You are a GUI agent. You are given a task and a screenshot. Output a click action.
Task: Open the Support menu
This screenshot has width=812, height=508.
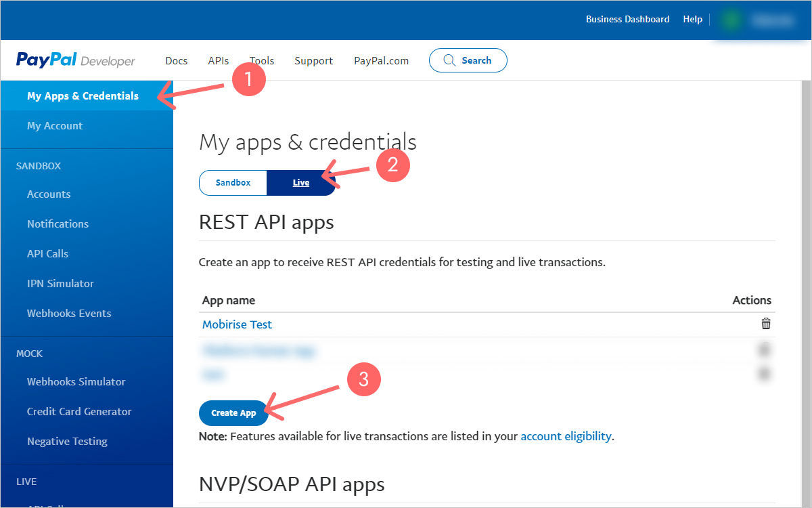click(313, 60)
